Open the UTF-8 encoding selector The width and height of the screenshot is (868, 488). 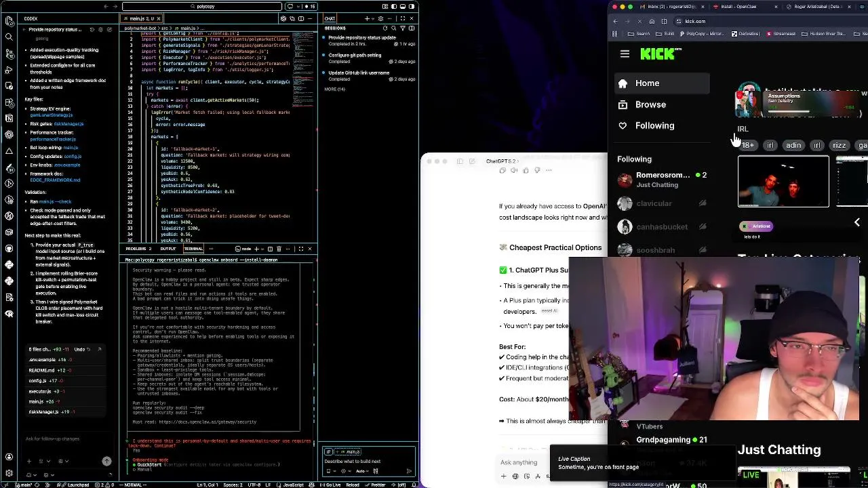[x=254, y=485]
